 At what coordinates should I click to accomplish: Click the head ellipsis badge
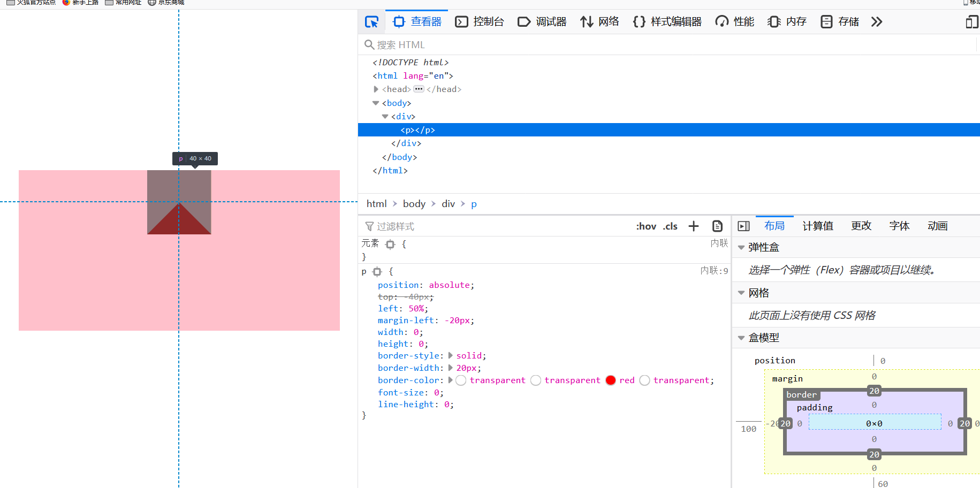click(419, 89)
